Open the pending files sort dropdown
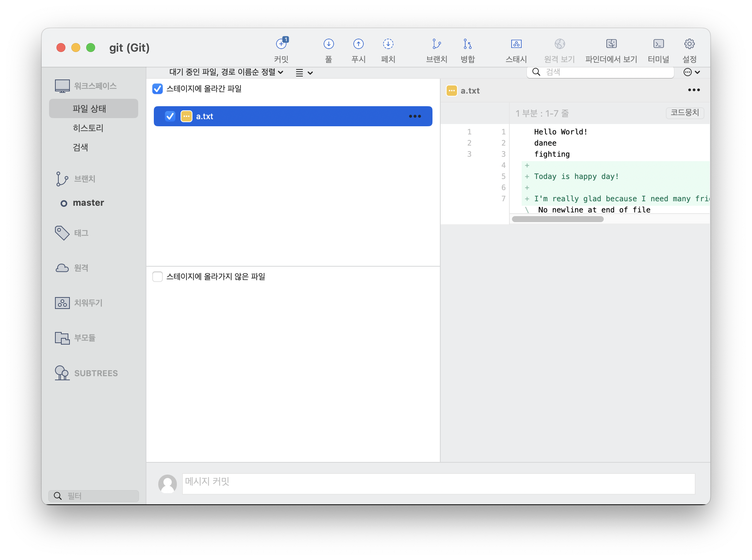This screenshot has width=752, height=560. 226,72
